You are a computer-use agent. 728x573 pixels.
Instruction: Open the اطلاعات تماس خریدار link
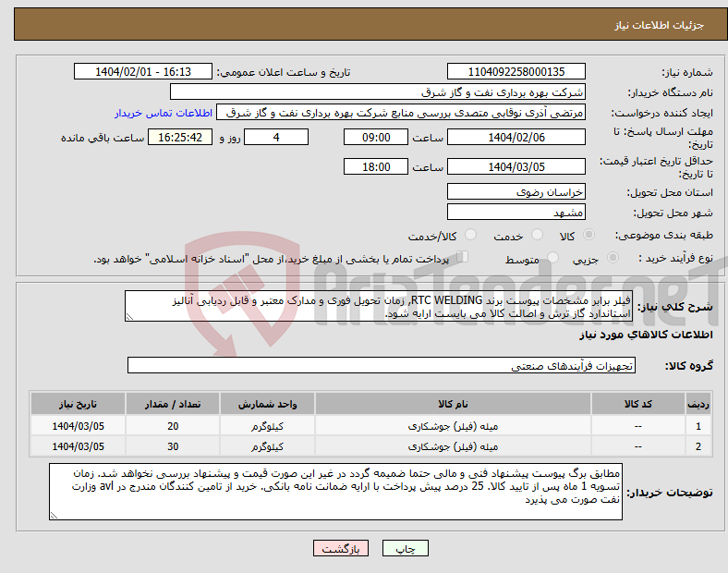164,113
